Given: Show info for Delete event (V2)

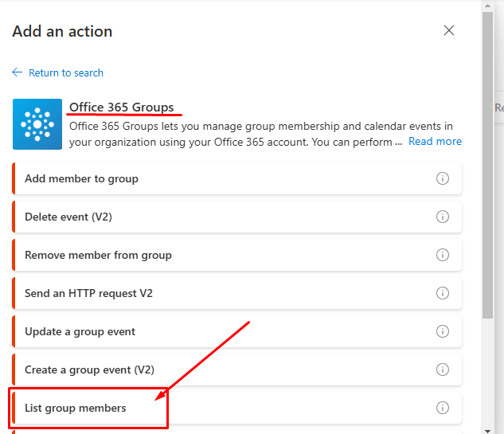Looking at the screenshot, I should pos(442,217).
